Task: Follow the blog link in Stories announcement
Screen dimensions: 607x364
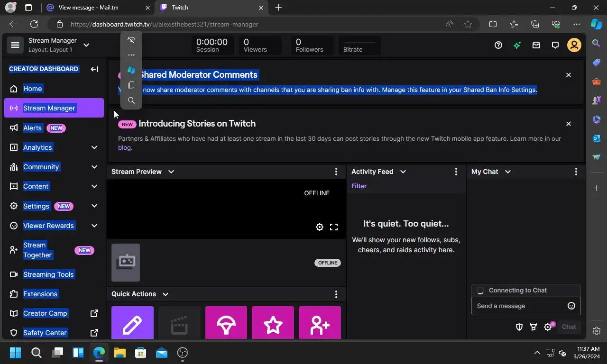Action: pos(124,148)
